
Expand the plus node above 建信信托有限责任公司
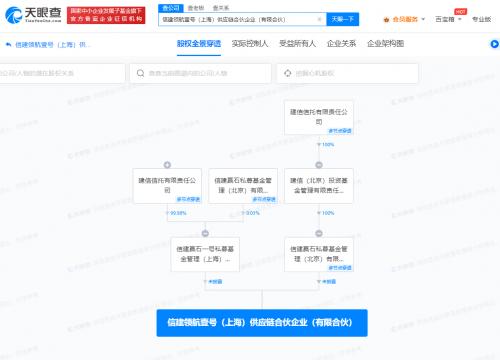[167, 165]
